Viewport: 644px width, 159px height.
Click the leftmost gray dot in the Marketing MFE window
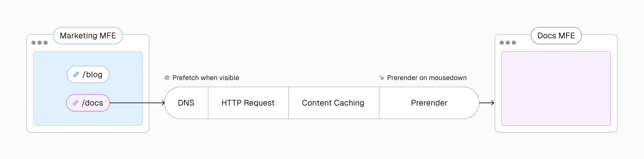34,43
